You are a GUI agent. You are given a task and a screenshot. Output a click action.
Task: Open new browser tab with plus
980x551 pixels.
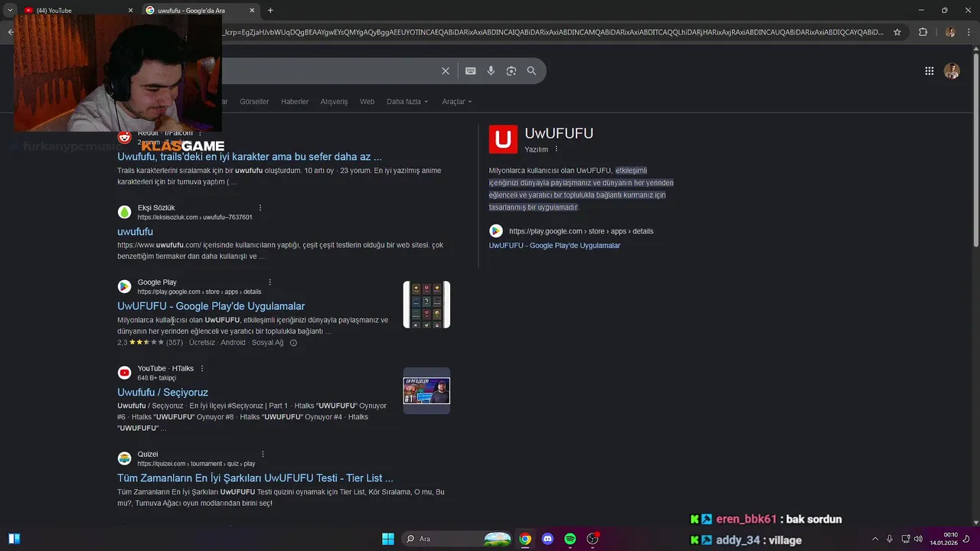pos(270,10)
